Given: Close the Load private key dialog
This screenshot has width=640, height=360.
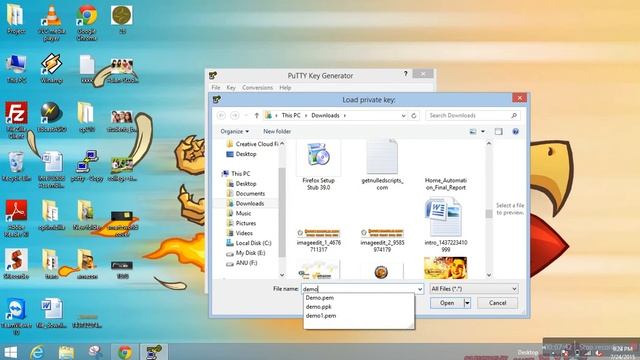Looking at the screenshot, I should coord(519,98).
